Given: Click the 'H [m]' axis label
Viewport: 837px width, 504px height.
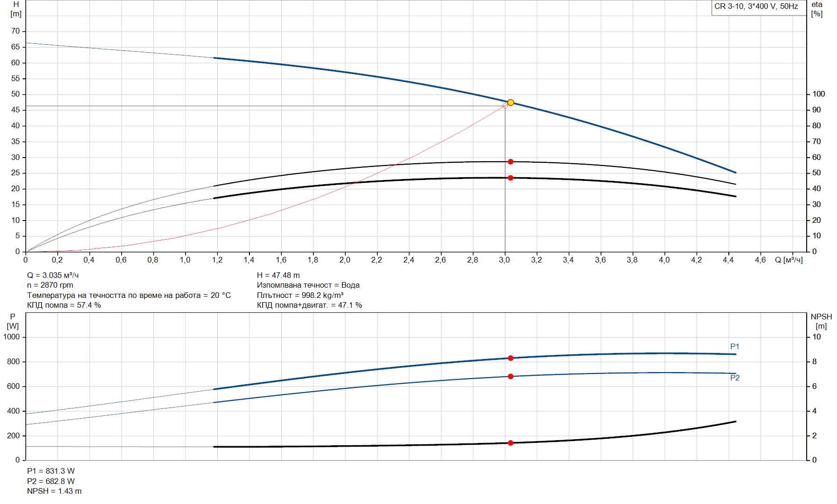Looking at the screenshot, I should 16,9.
